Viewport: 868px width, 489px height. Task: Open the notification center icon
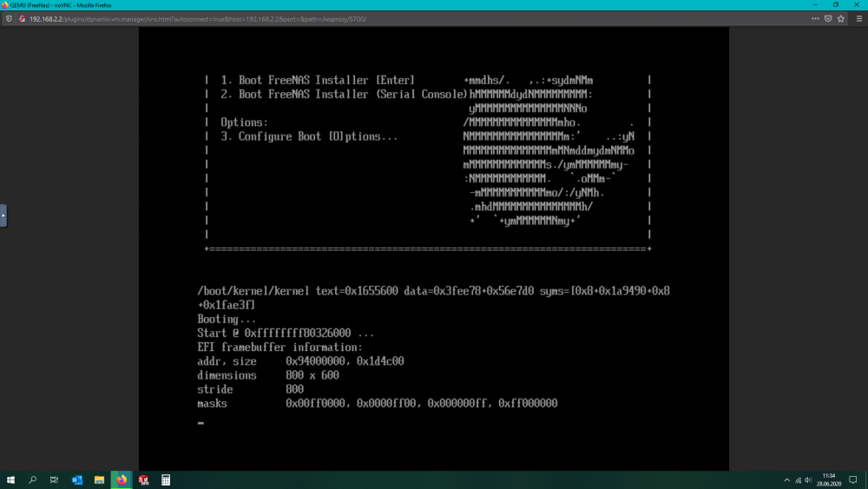coord(853,480)
